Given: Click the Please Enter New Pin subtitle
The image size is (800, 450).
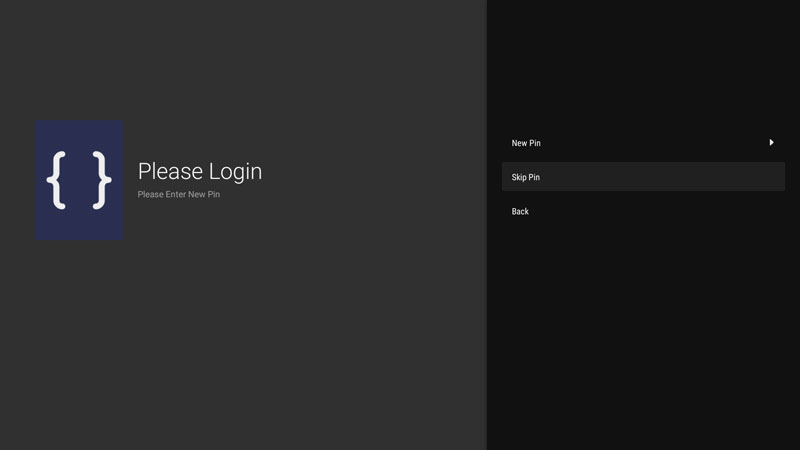Looking at the screenshot, I should (x=178, y=194).
